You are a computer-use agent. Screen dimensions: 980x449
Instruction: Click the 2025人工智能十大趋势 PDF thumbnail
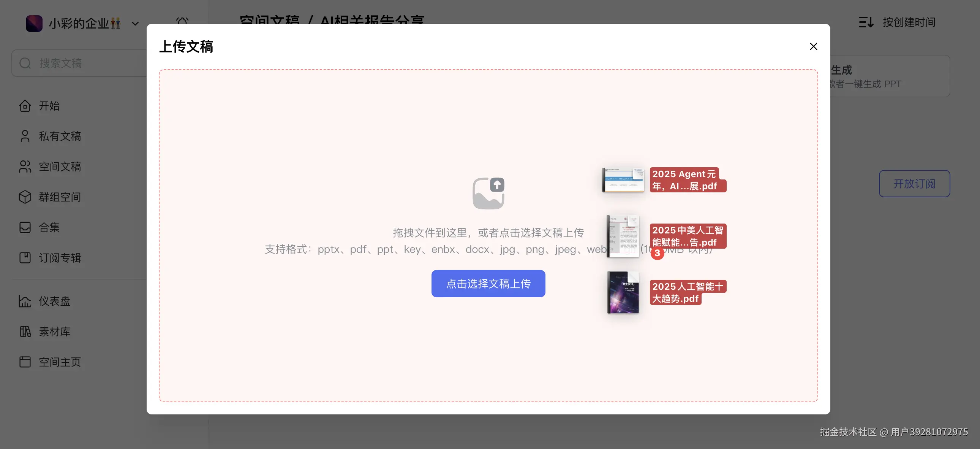pos(623,292)
